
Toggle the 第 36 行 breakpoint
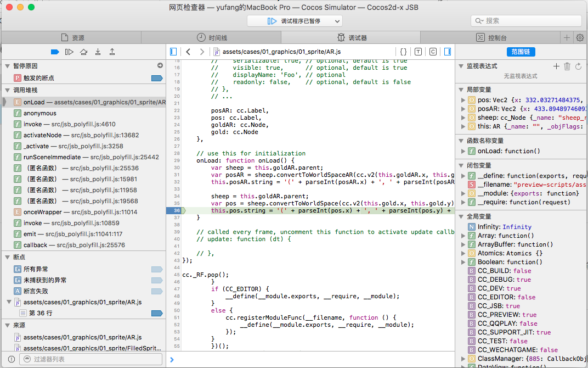point(157,313)
